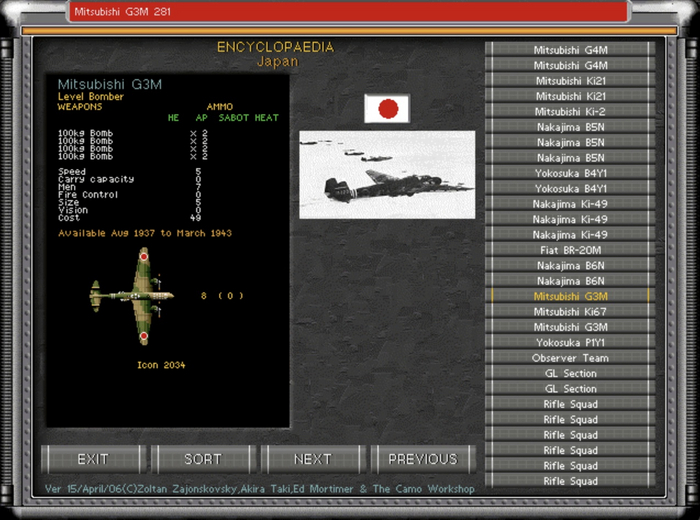Click the Japanese flag icon

pyautogui.click(x=387, y=109)
